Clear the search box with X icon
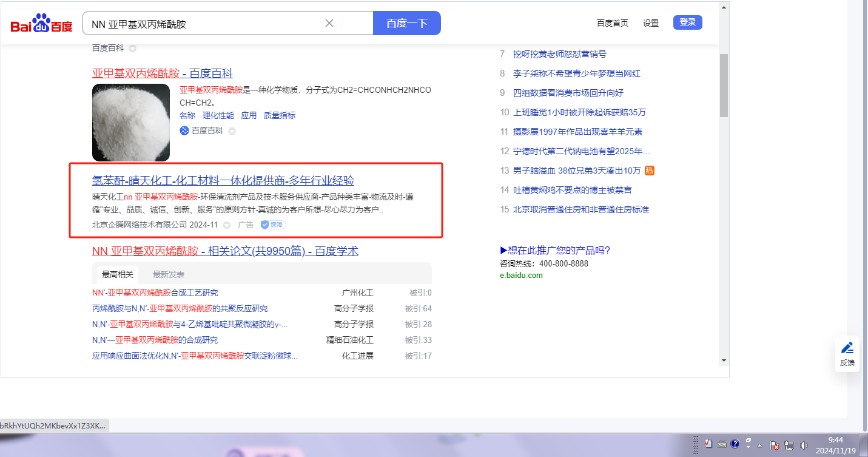Screen dimensions: 868x457 (x=329, y=24)
